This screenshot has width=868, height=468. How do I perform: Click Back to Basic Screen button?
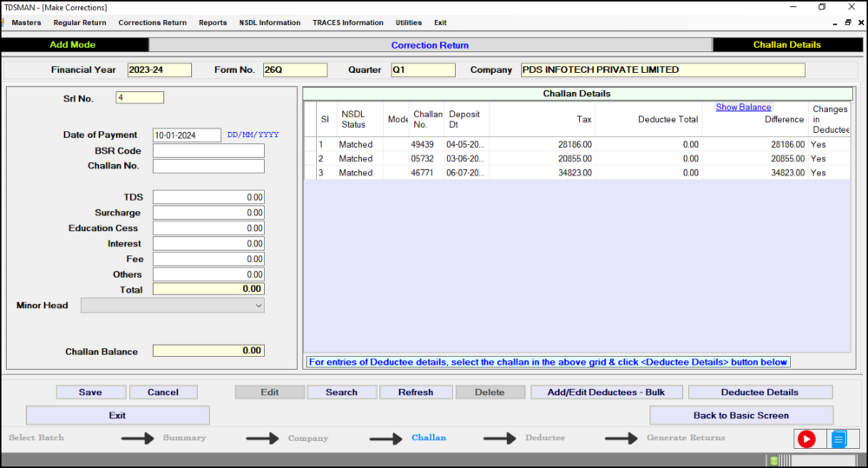tap(741, 415)
